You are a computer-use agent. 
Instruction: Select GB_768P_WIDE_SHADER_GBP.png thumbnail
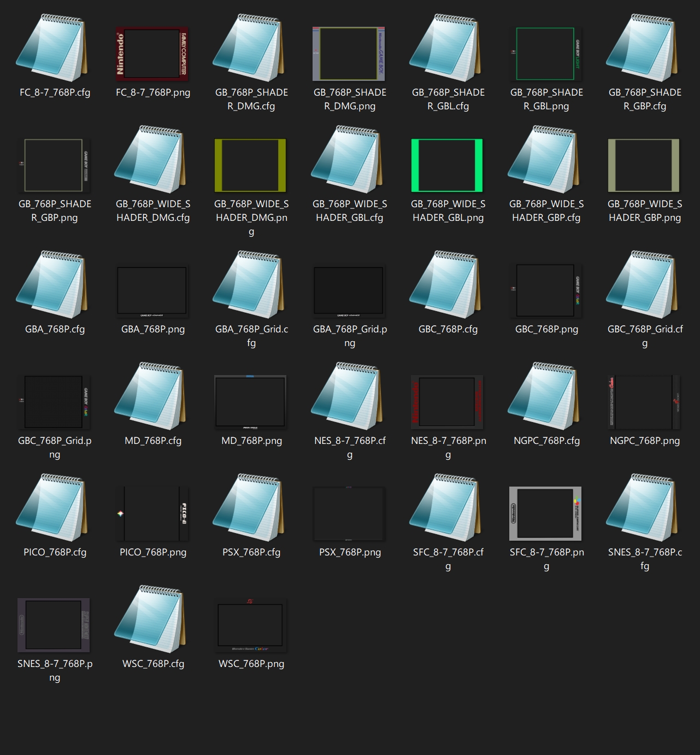tap(644, 165)
